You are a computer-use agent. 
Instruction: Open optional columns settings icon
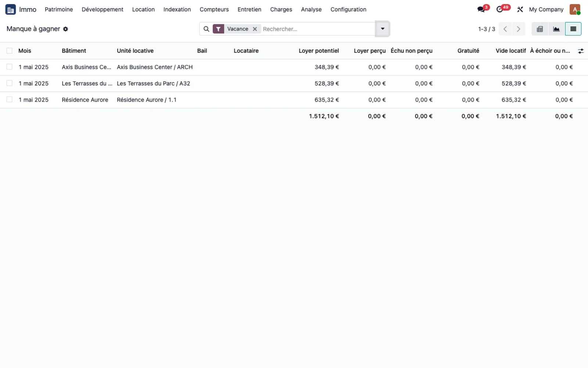point(581,51)
